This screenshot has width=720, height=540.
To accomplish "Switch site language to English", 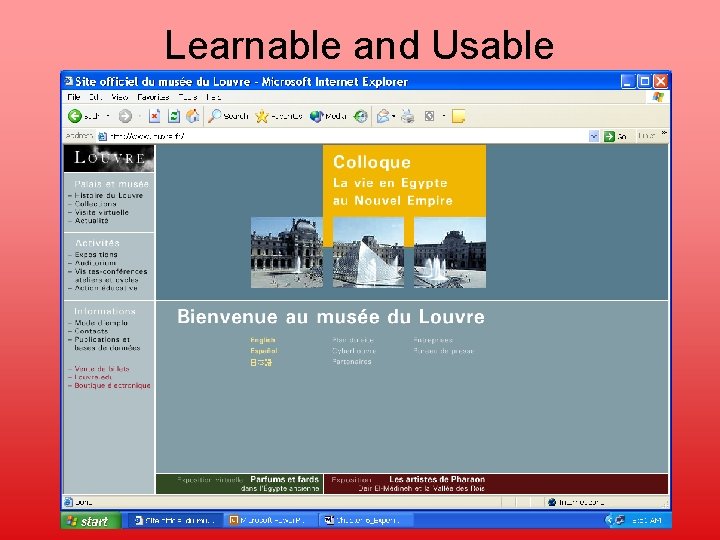I will click(263, 340).
